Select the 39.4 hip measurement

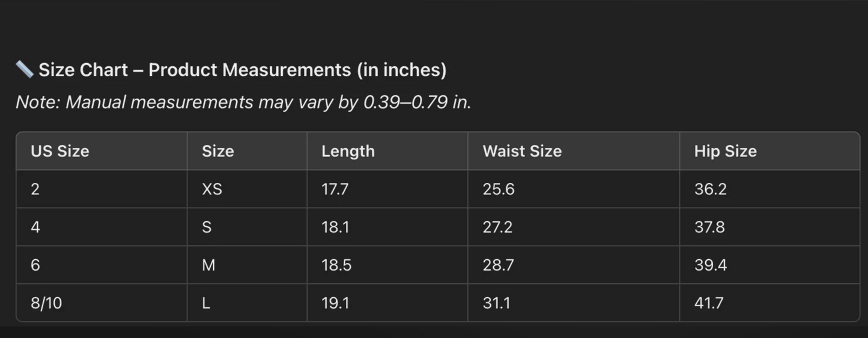click(711, 265)
